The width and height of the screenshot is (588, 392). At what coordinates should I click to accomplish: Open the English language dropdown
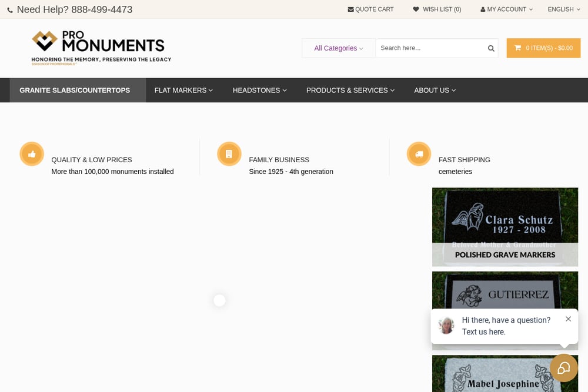pos(564,9)
